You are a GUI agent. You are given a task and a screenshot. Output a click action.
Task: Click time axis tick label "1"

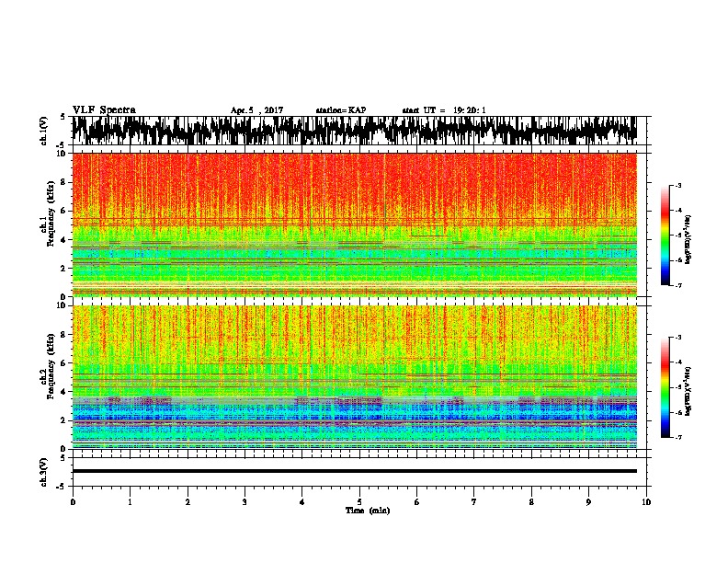(130, 502)
